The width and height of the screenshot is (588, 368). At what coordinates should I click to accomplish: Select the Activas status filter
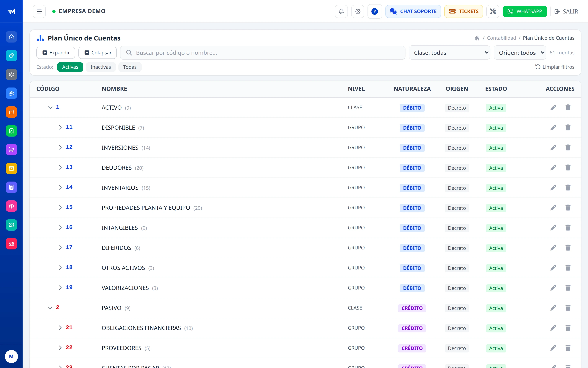(70, 67)
